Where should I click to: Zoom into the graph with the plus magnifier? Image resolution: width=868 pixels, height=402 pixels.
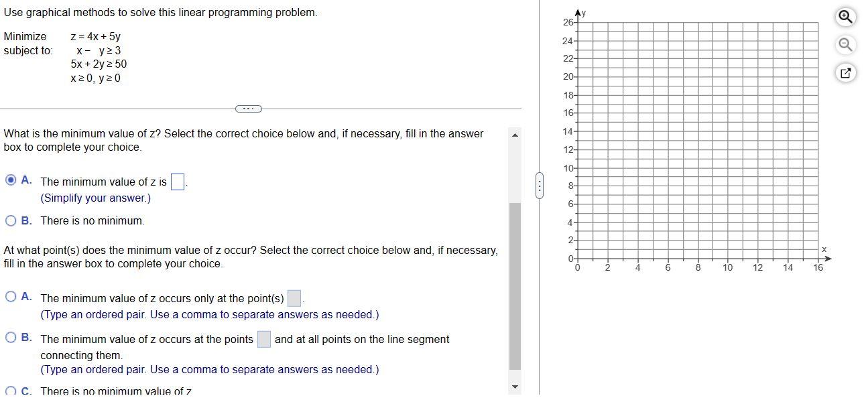pyautogui.click(x=845, y=16)
